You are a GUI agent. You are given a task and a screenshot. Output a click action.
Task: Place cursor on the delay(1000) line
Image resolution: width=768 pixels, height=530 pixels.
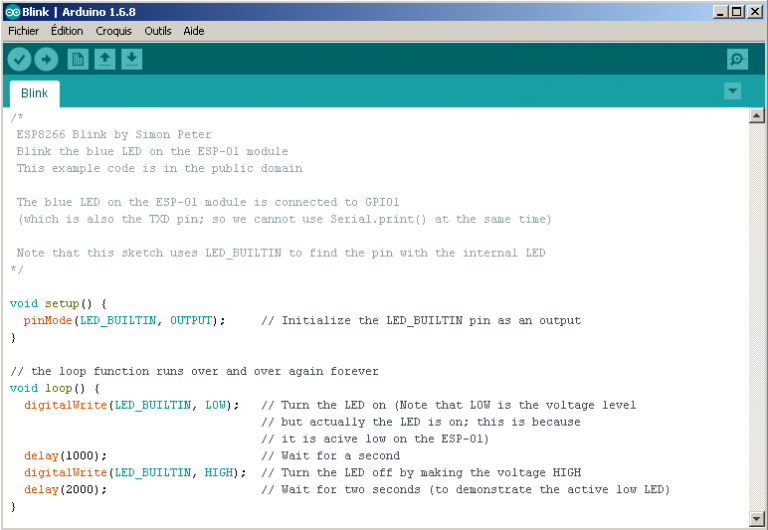[x=65, y=456]
